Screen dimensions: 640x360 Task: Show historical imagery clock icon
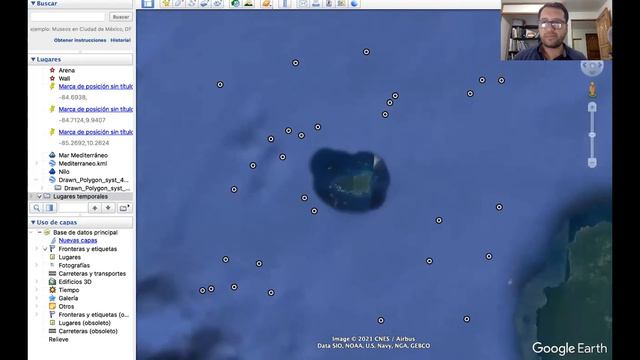235,3
